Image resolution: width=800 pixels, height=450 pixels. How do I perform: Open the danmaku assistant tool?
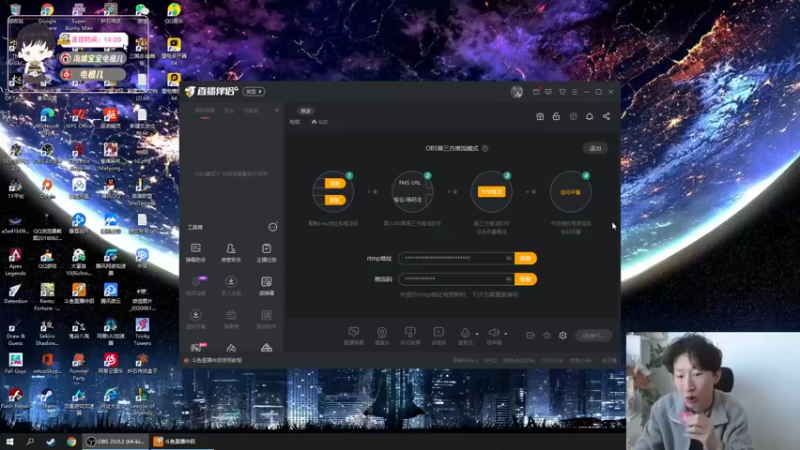tap(195, 253)
